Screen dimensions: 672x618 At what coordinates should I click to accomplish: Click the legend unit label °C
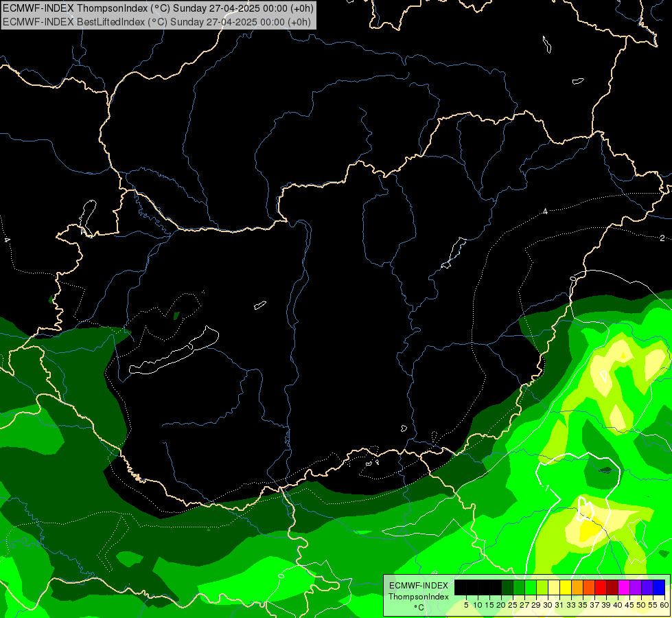tap(419, 608)
